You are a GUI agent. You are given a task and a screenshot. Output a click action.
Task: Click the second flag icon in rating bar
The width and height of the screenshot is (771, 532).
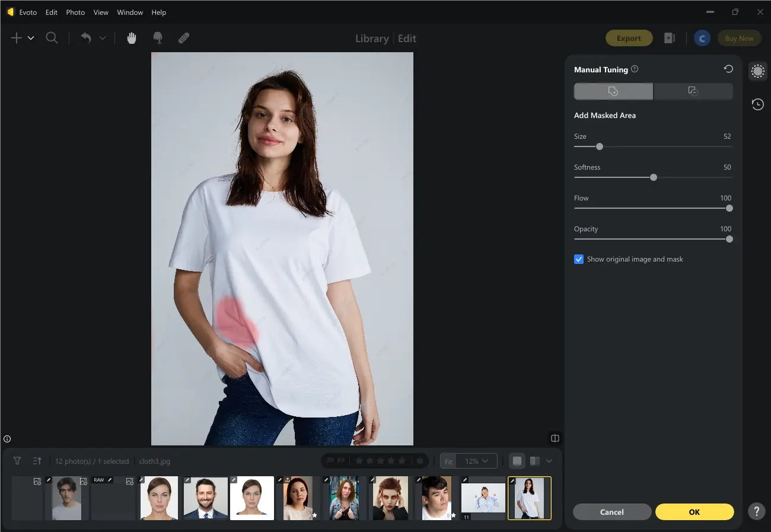(342, 461)
